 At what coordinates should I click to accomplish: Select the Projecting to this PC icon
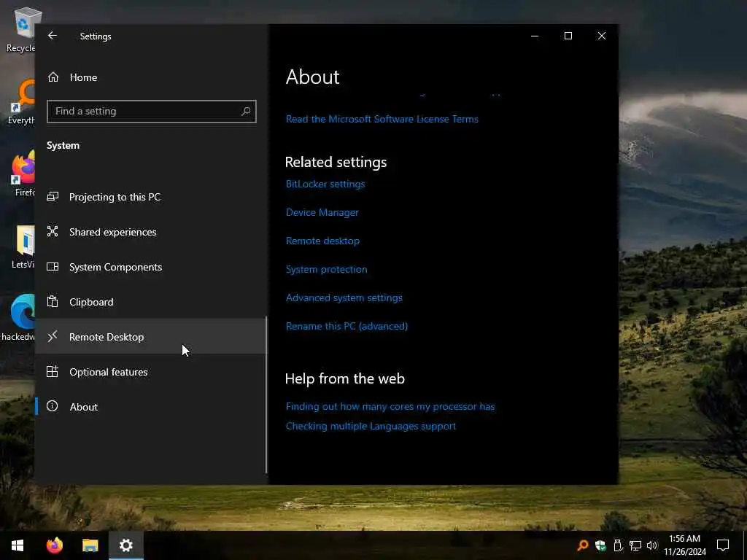pyautogui.click(x=53, y=197)
